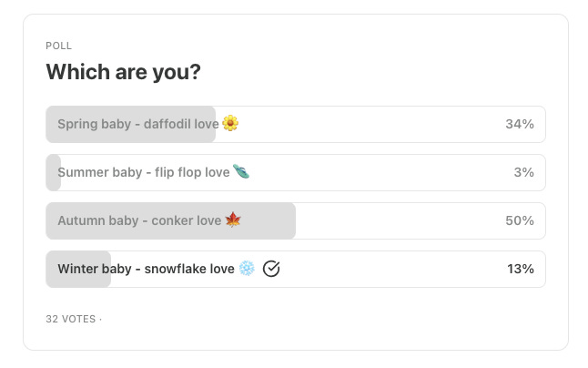Click the 34% result for Spring

[520, 124]
